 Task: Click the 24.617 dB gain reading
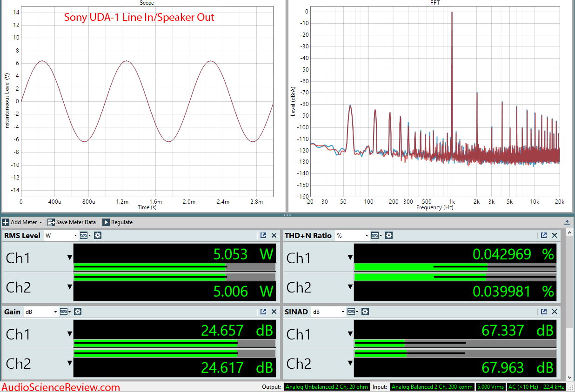237,367
